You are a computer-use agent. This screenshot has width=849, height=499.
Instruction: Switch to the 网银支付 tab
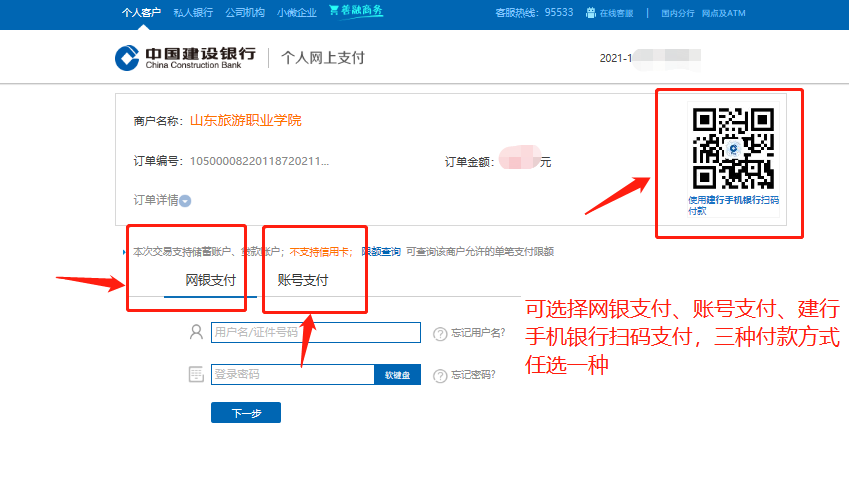[211, 280]
